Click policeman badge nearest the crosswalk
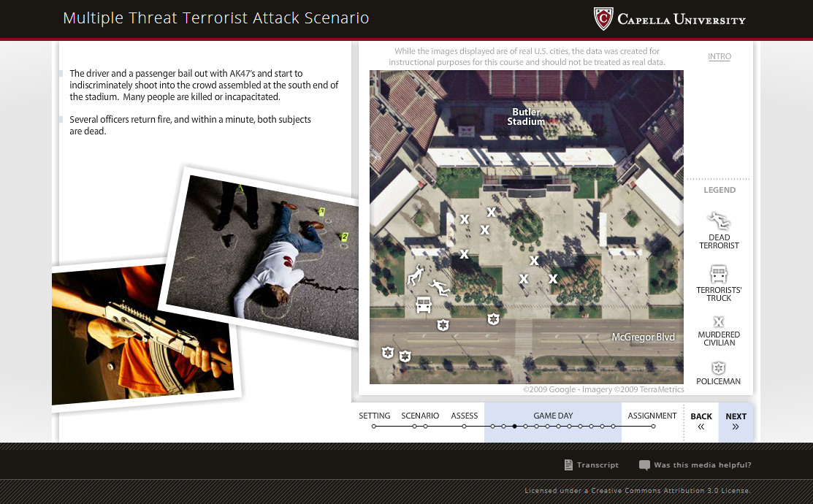Image resolution: width=813 pixels, height=504 pixels. tap(493, 319)
